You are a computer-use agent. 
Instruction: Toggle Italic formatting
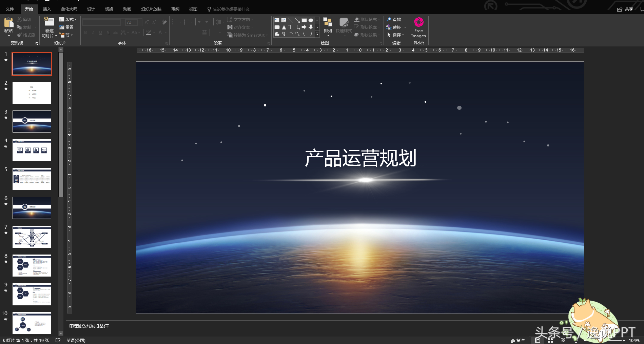pos(93,33)
